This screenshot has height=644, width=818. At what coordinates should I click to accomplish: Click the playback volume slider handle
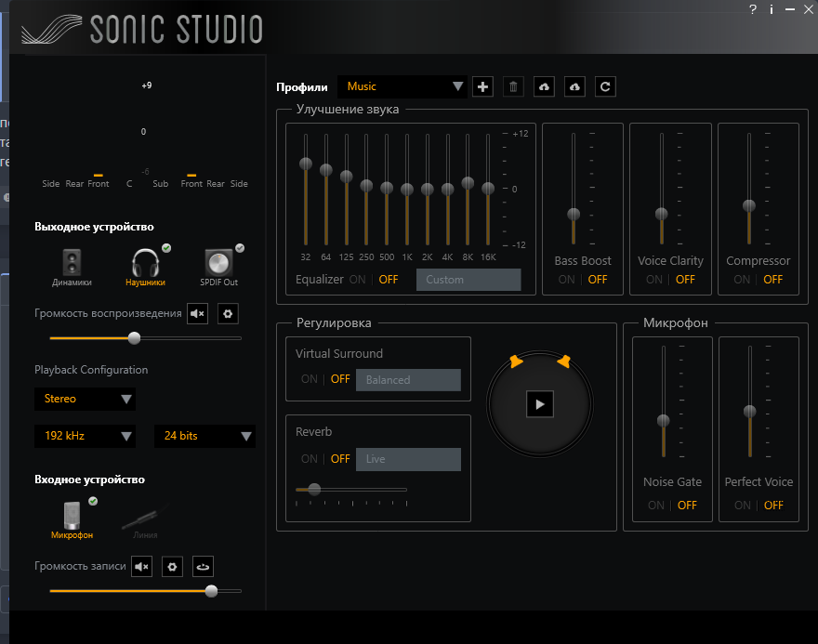tap(134, 338)
